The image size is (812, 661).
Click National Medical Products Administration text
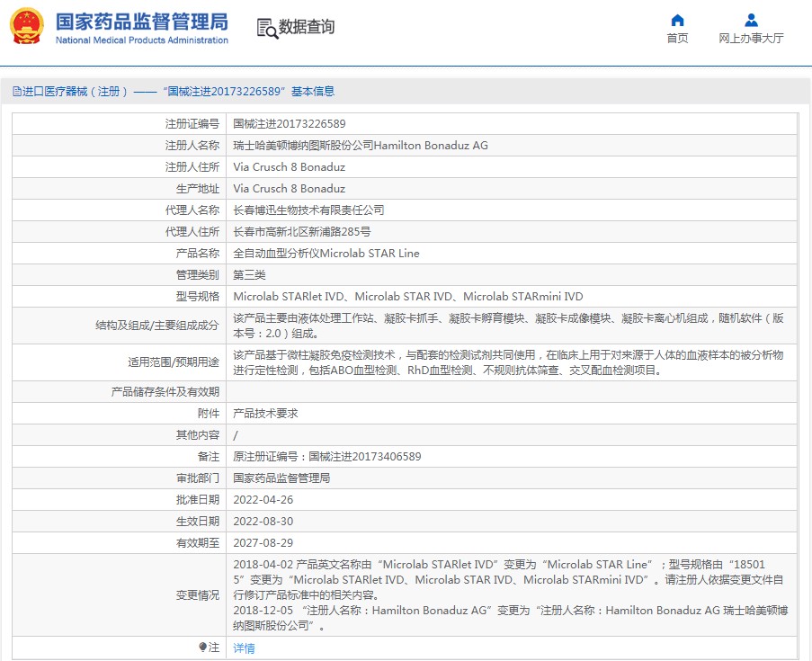pos(142,40)
